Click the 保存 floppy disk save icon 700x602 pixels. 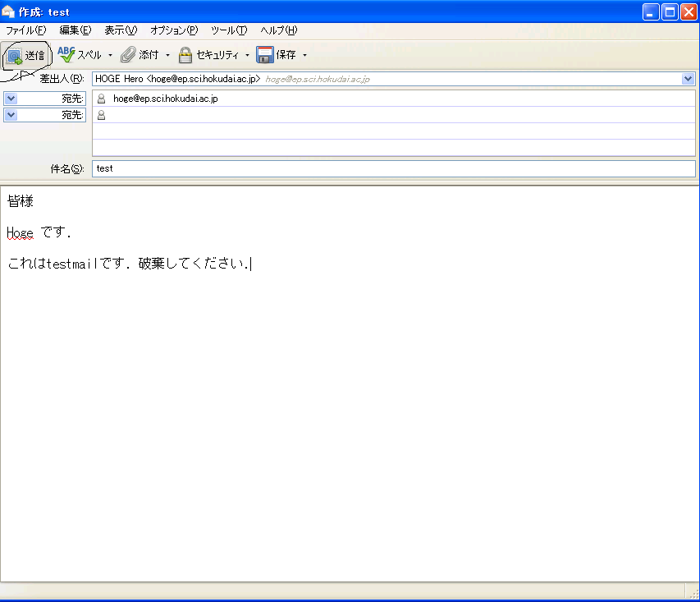[265, 55]
